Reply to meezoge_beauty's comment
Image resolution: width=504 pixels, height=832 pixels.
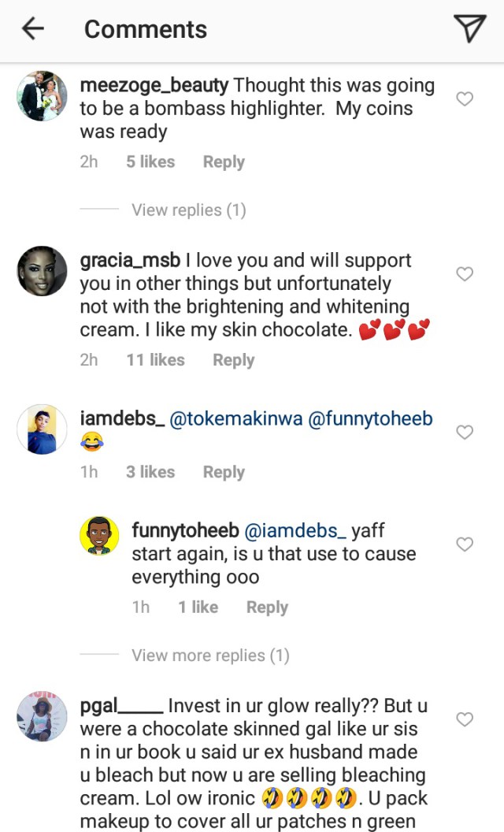224,162
